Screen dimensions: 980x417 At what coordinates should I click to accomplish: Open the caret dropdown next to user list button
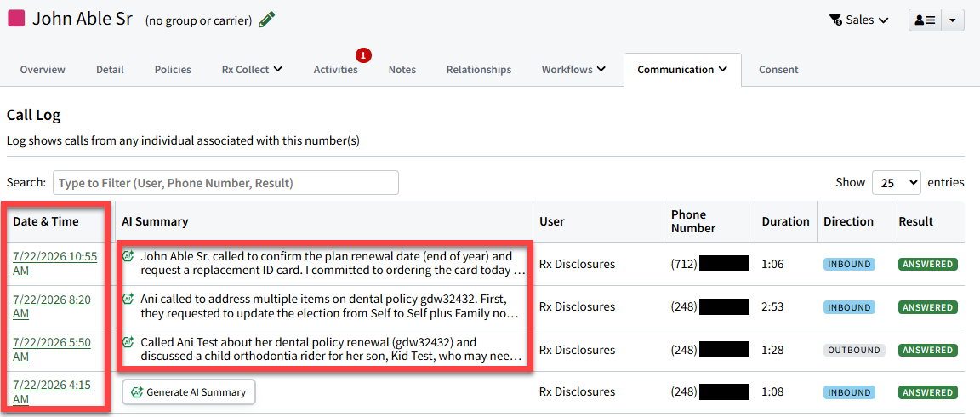952,20
